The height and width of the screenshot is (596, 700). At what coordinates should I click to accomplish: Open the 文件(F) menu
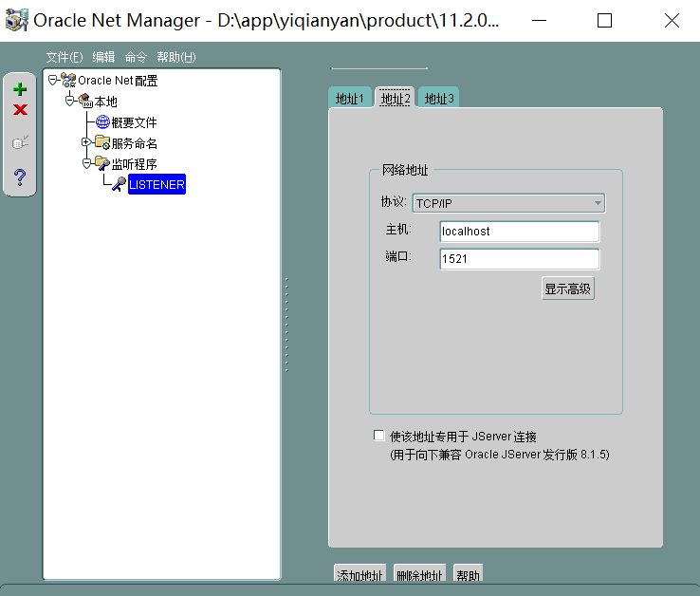coord(64,57)
